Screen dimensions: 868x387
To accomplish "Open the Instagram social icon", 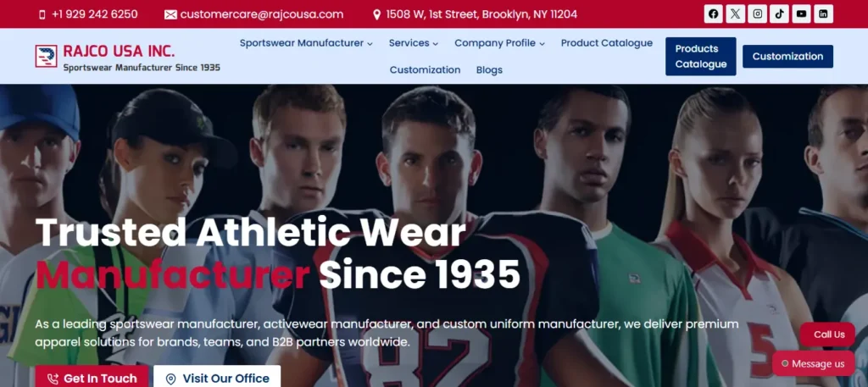I will click(x=757, y=14).
